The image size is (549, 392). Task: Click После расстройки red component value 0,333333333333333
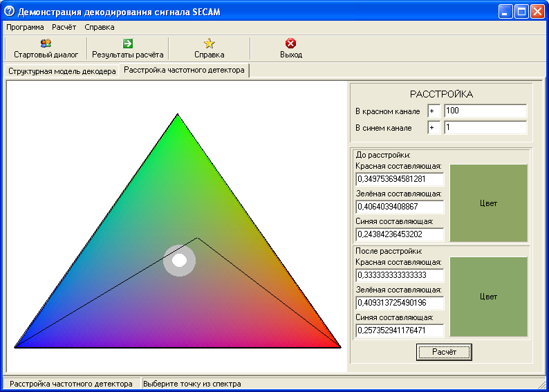point(400,275)
